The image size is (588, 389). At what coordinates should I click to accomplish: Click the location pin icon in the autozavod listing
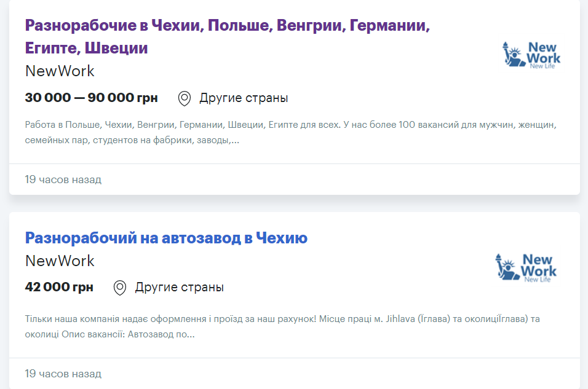click(x=120, y=288)
